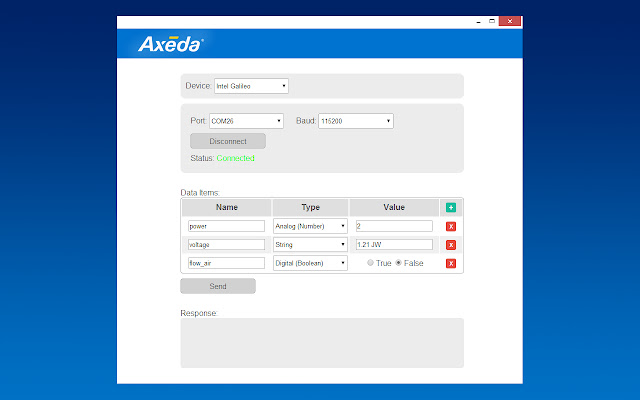Image resolution: width=640 pixels, height=400 pixels.
Task: Select False for flow_air
Action: click(x=398, y=263)
